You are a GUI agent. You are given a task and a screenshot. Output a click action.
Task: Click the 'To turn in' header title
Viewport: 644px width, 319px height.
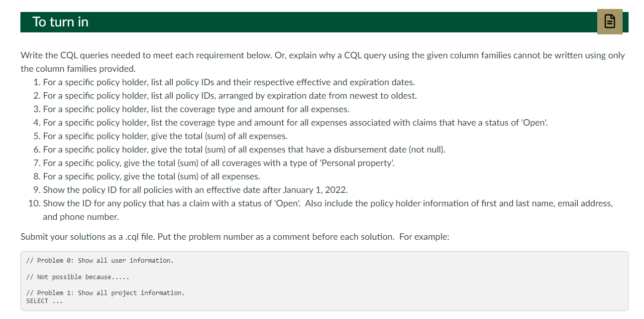60,22
